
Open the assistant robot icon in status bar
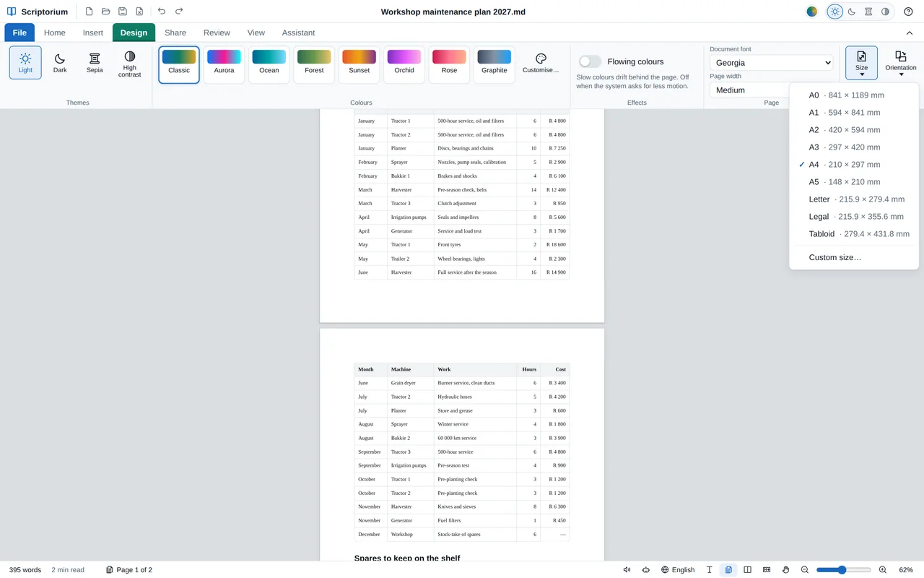pos(645,570)
